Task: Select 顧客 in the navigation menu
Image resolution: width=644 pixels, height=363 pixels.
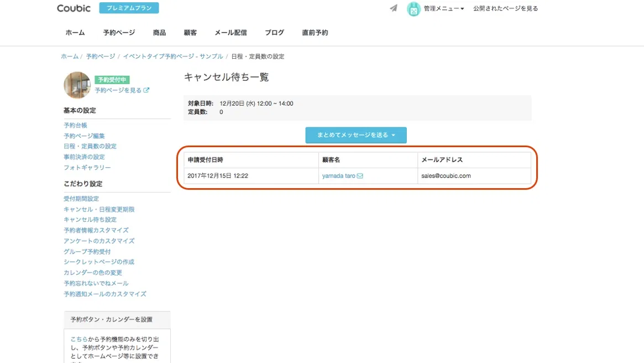Action: 190,33
